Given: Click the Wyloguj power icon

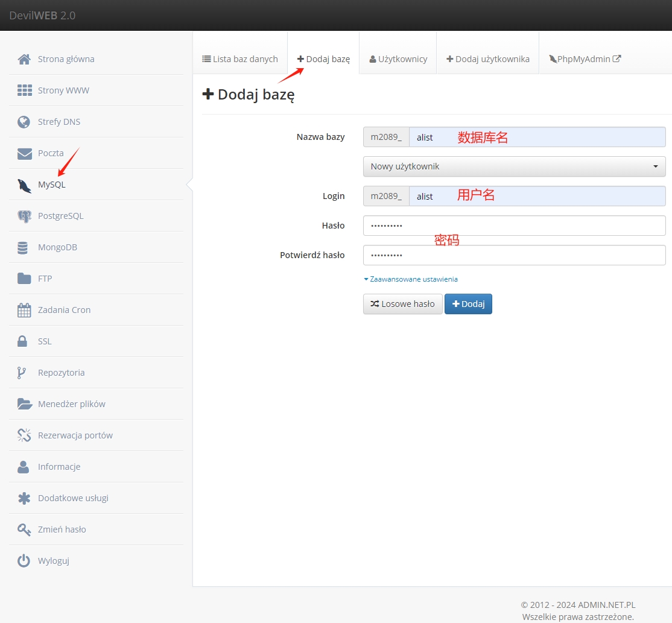Looking at the screenshot, I should coord(24,561).
